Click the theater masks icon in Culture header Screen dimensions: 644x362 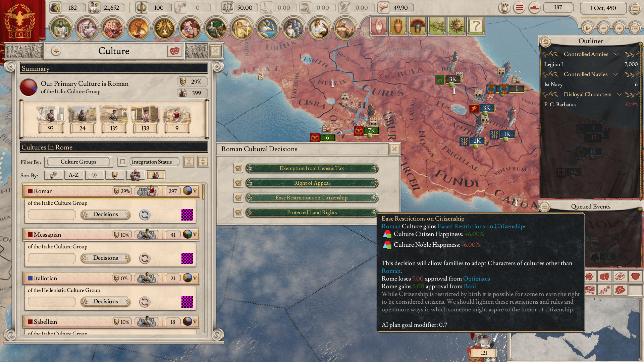(x=174, y=51)
